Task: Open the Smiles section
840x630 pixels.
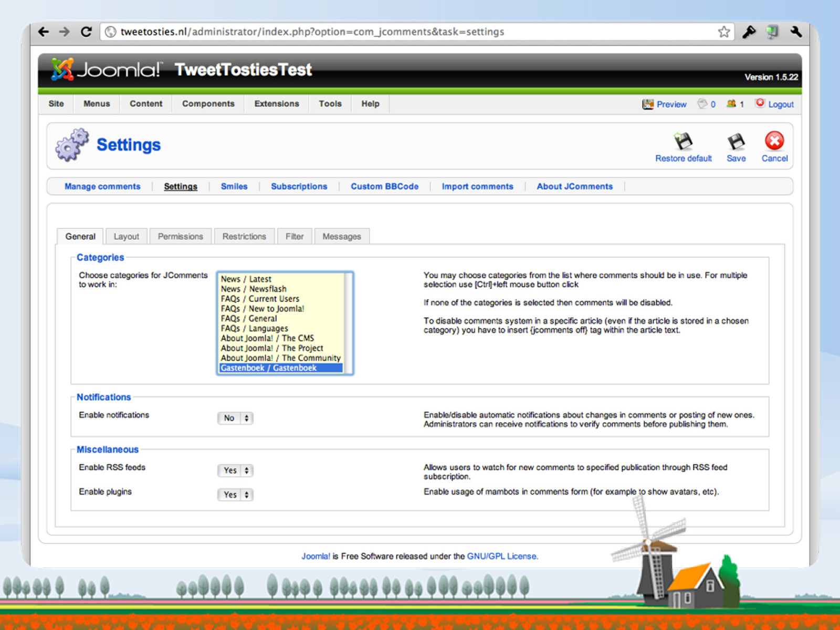Action: tap(234, 186)
